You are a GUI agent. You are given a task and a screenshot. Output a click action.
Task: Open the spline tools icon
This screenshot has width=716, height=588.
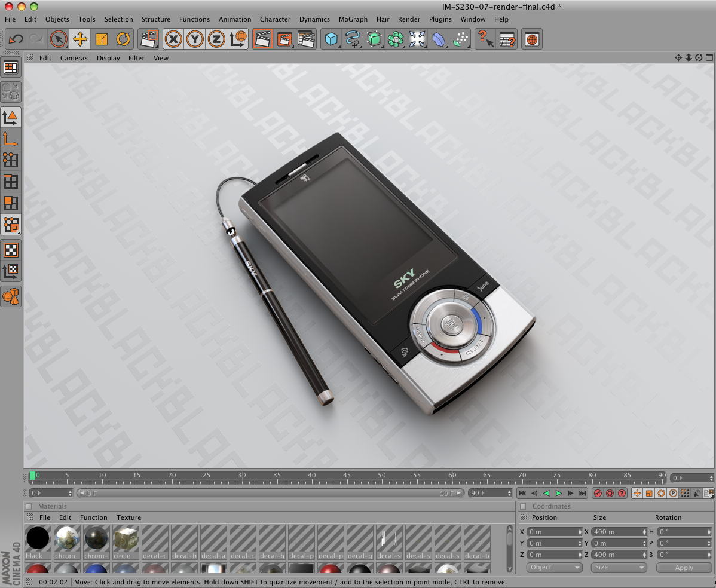point(353,39)
